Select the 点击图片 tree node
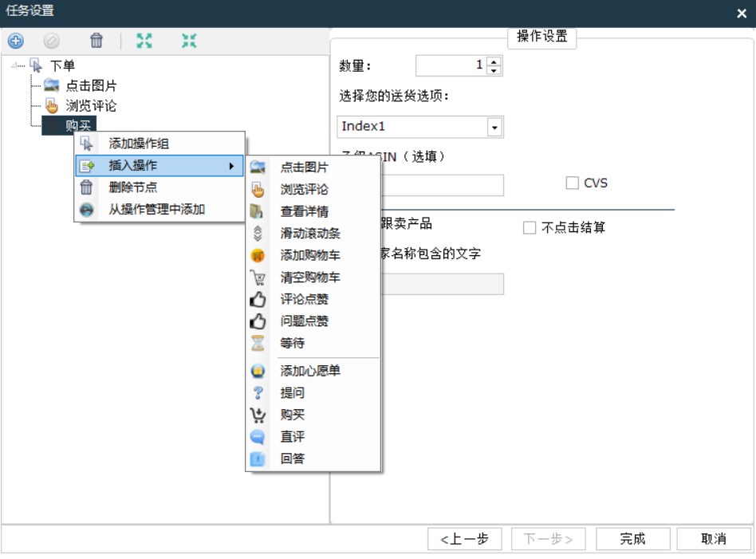The width and height of the screenshot is (756, 559). 91,86
